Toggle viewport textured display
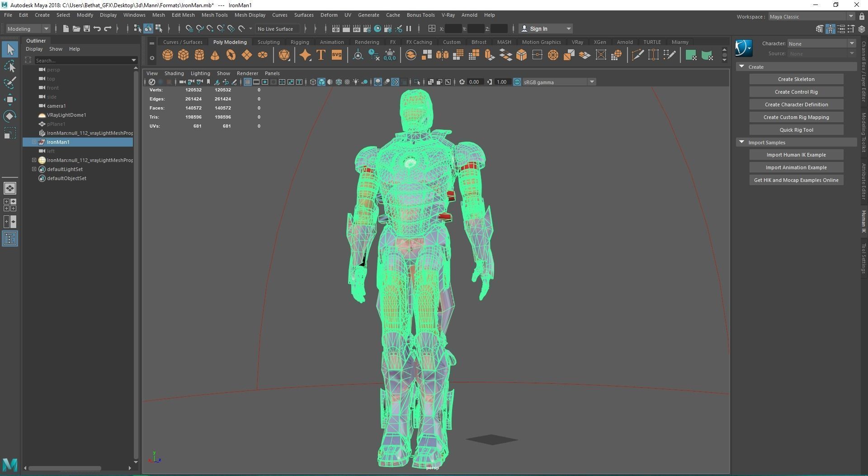868x476 pixels. point(347,82)
